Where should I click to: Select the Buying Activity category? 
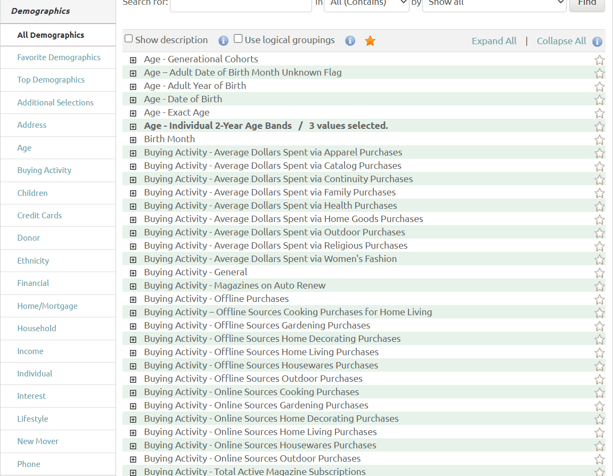point(44,170)
